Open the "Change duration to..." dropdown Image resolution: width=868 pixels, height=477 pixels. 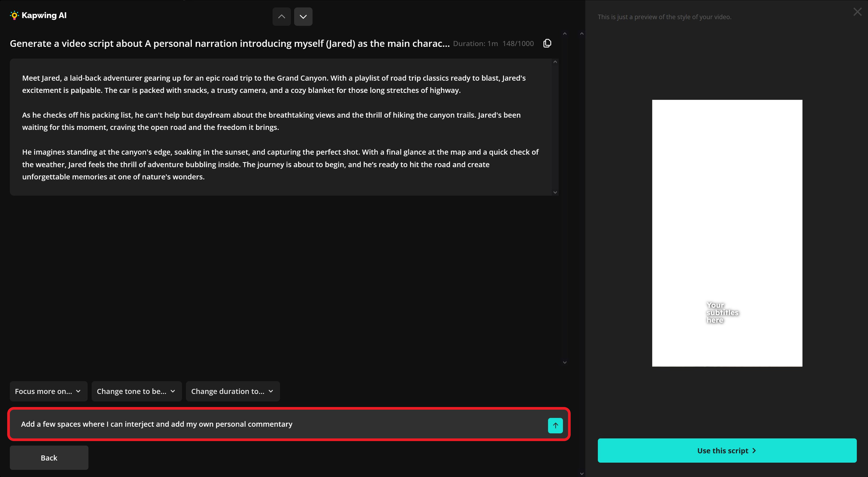pyautogui.click(x=233, y=391)
